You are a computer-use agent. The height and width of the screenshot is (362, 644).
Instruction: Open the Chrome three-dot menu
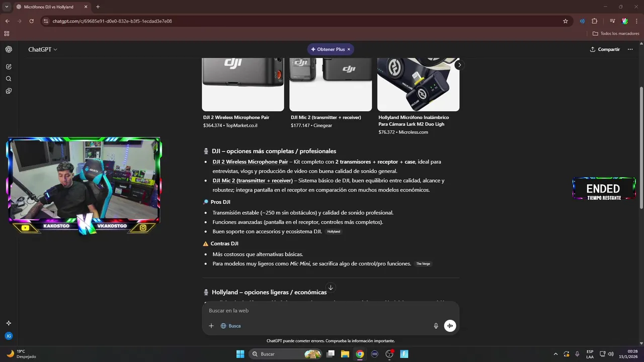pos(636,21)
